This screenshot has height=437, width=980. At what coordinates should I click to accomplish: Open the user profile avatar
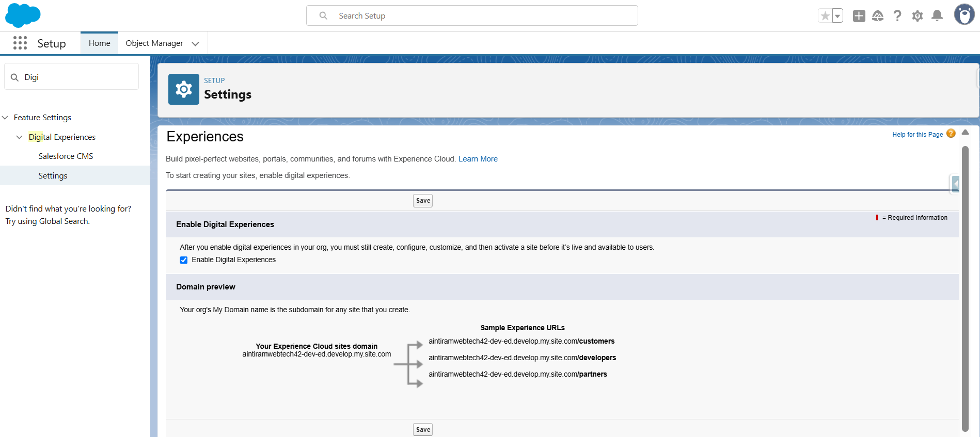click(x=963, y=15)
